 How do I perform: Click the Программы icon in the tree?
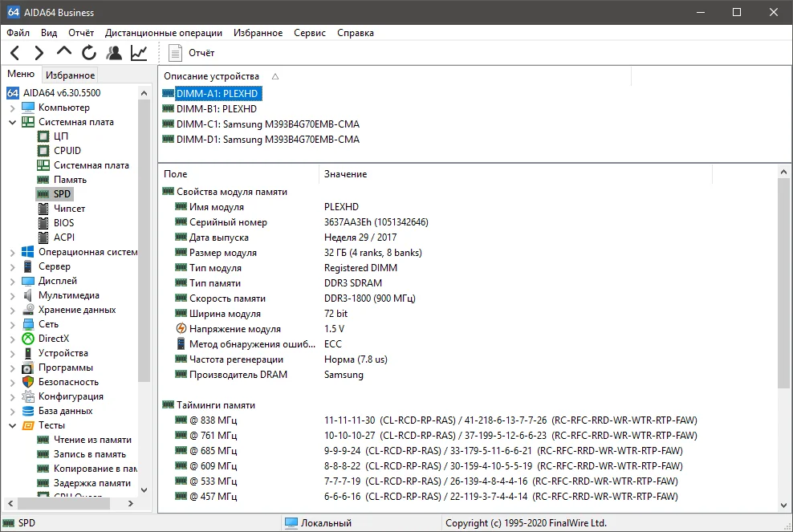[x=27, y=368]
